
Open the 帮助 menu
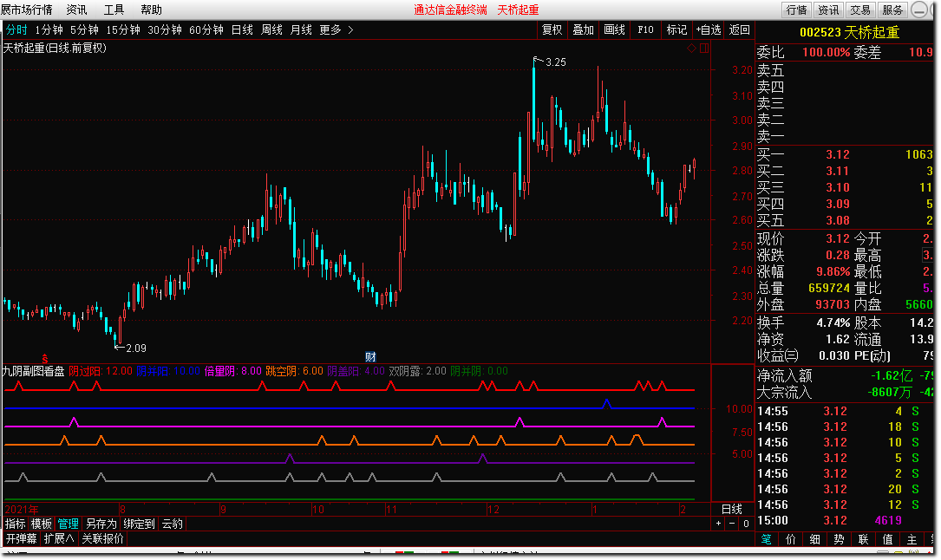151,10
